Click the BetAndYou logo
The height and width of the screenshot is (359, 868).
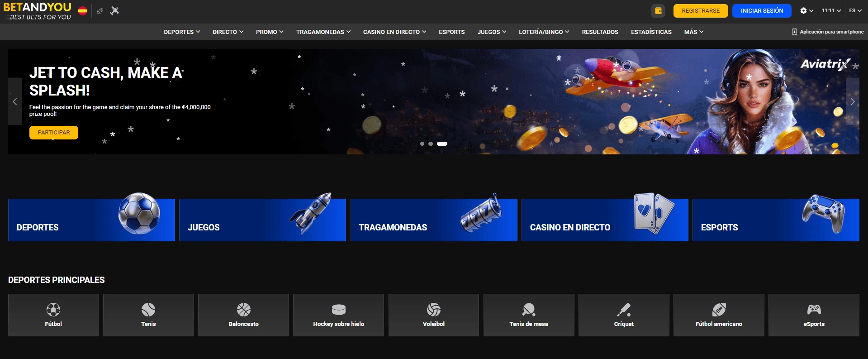pyautogui.click(x=38, y=11)
